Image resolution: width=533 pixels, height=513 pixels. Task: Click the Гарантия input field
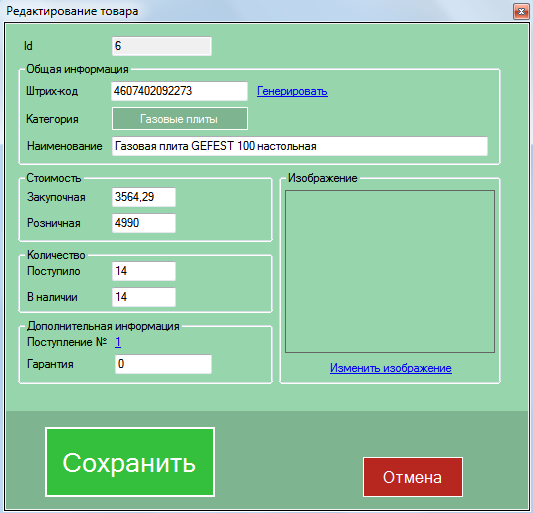pyautogui.click(x=164, y=364)
